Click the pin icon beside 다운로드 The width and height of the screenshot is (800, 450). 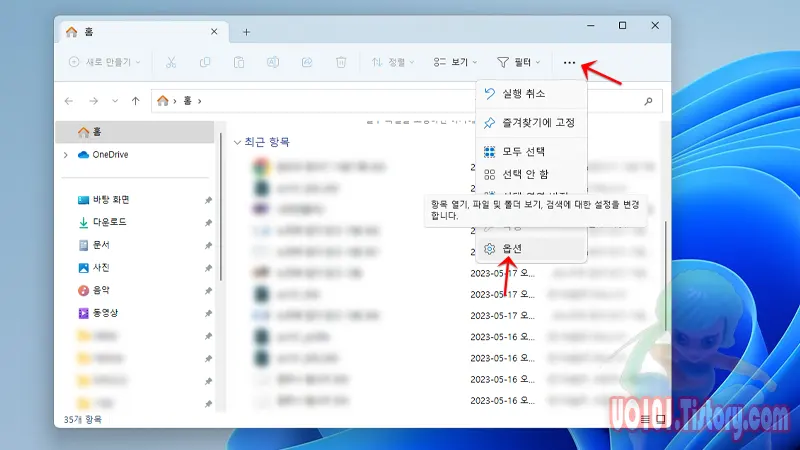[x=208, y=223]
